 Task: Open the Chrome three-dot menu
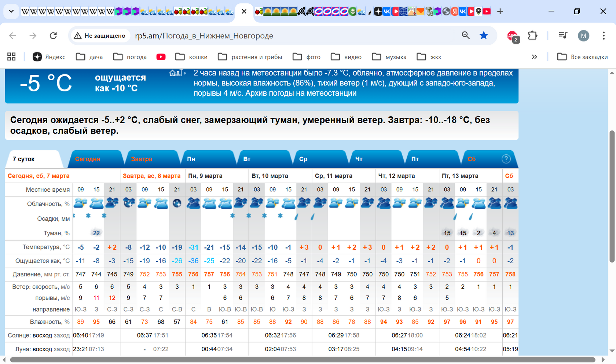coord(603,36)
